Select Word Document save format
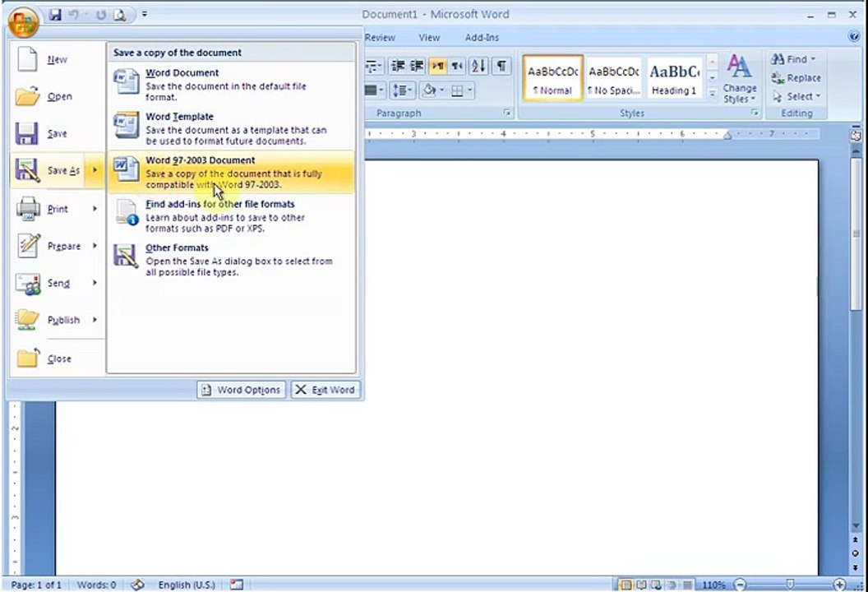Image resolution: width=868 pixels, height=592 pixels. pyautogui.click(x=231, y=84)
